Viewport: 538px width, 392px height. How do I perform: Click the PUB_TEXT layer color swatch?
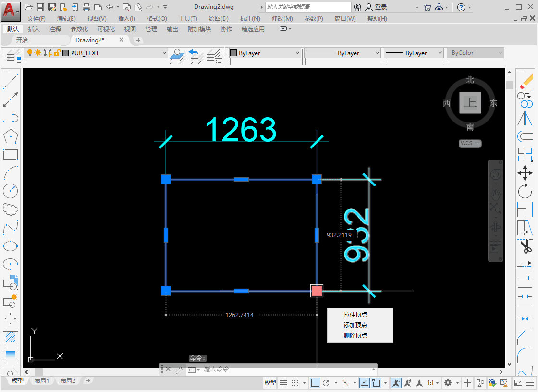[65, 53]
